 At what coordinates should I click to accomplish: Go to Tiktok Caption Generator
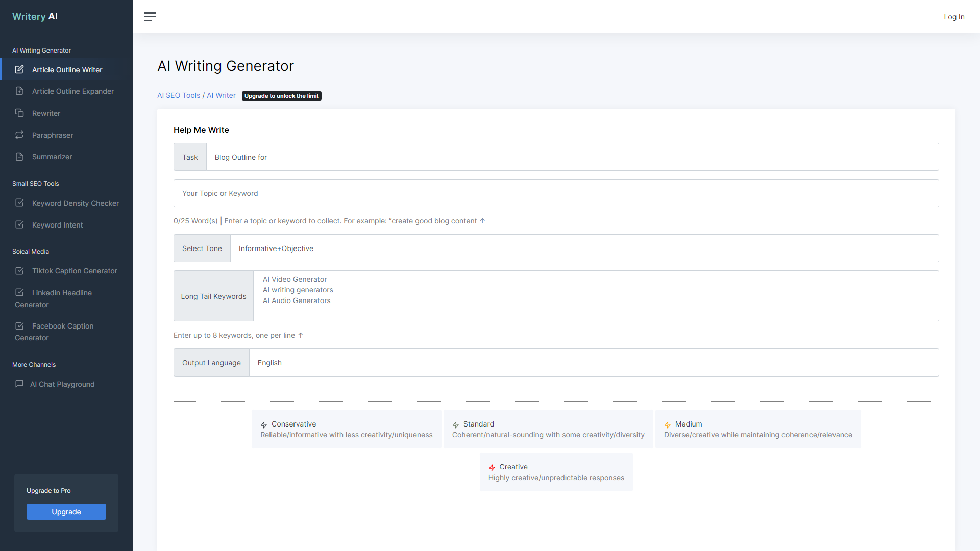click(75, 271)
